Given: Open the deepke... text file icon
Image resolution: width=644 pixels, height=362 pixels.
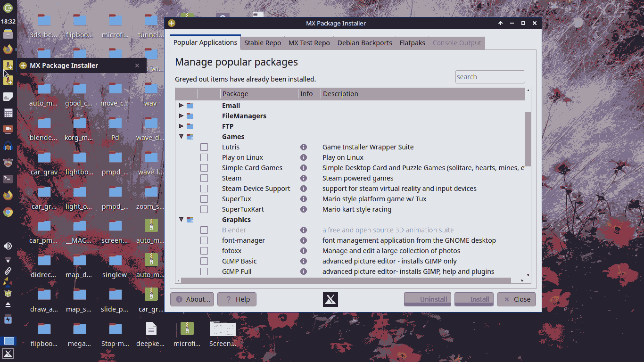Looking at the screenshot, I should pos(151,335).
